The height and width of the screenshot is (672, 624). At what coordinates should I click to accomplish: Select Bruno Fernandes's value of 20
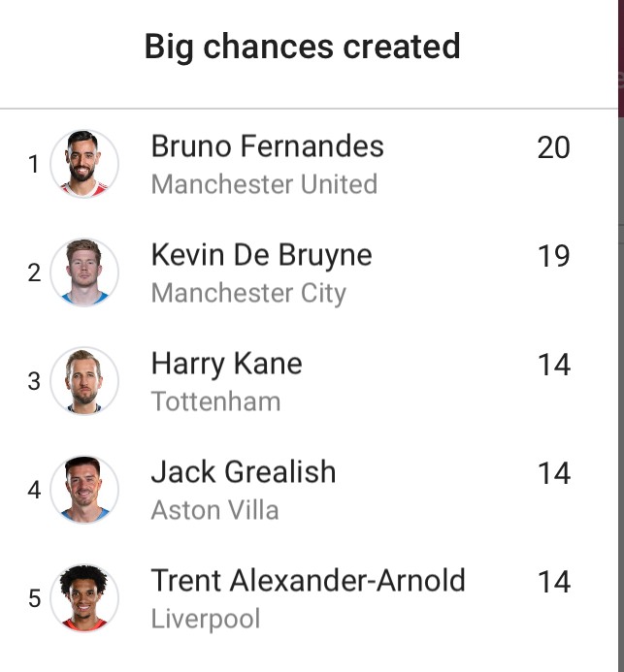[x=554, y=147]
